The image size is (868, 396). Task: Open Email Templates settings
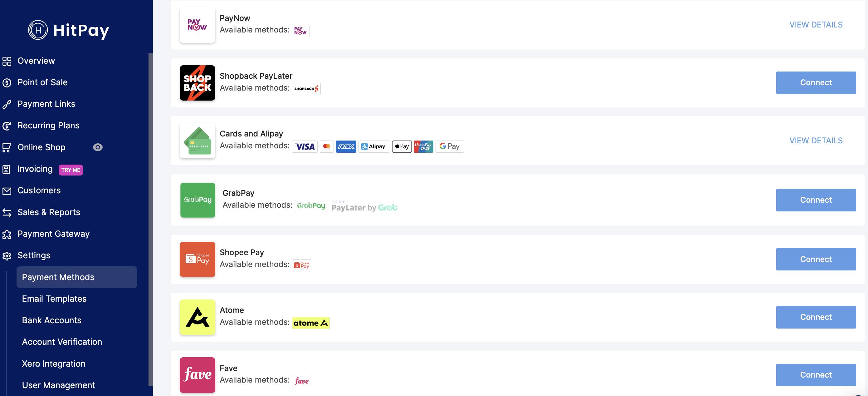54,299
